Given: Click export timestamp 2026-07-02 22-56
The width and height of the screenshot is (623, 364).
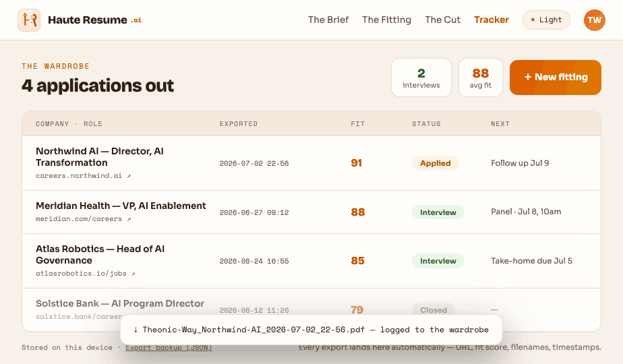Looking at the screenshot, I should 254,164.
